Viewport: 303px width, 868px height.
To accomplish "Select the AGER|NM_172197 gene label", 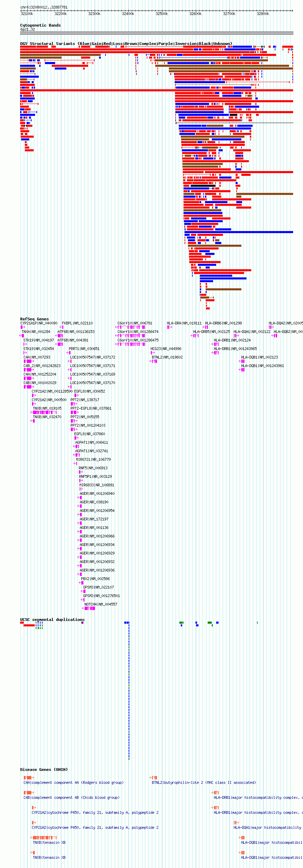I will tap(94, 519).
